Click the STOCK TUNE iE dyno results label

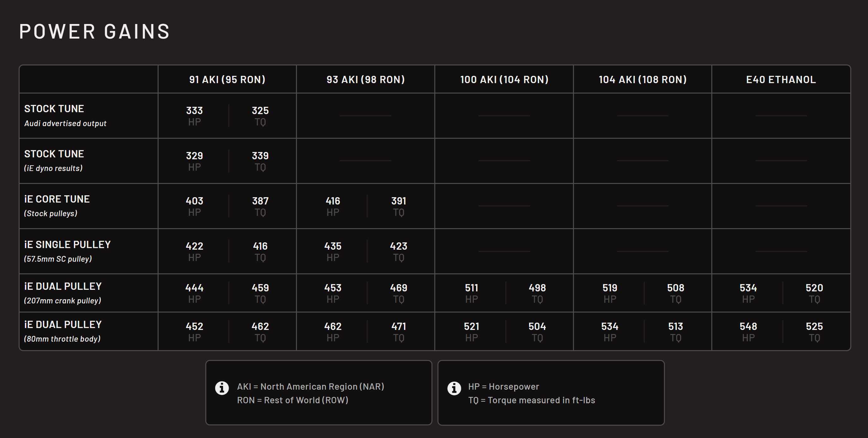click(54, 161)
